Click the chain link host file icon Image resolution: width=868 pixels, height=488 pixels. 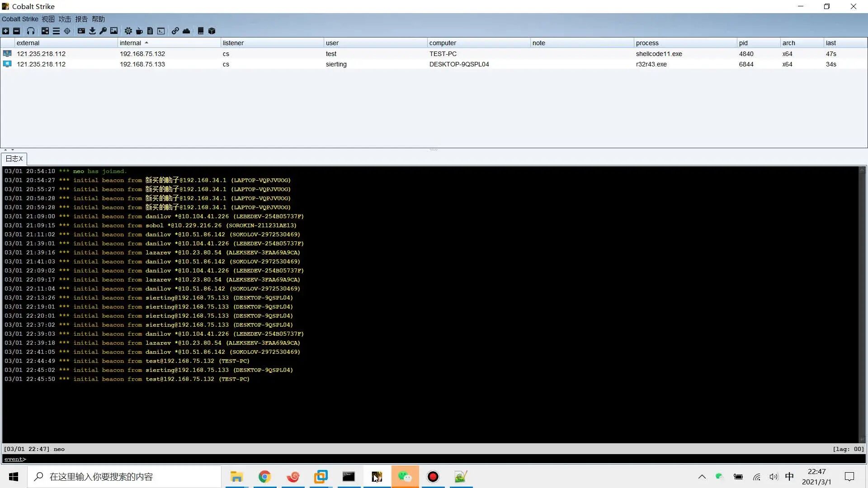tap(175, 31)
